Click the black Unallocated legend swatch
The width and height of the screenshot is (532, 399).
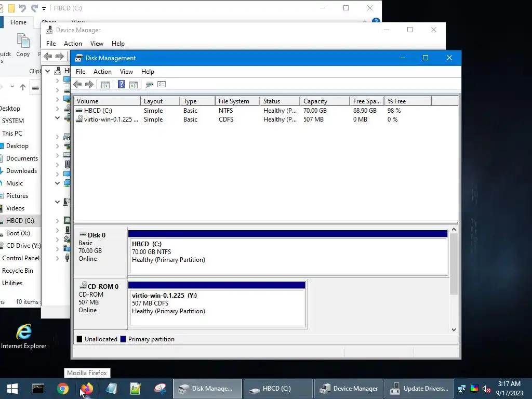tap(79, 339)
